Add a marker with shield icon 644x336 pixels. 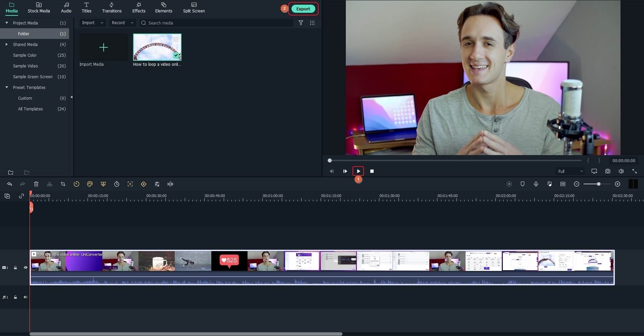523,184
